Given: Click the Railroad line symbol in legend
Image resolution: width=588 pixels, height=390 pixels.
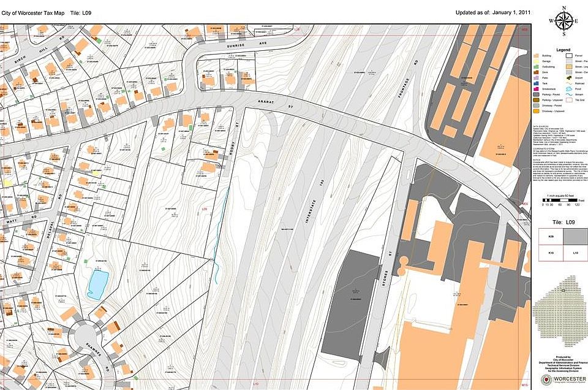Looking at the screenshot, I should (x=569, y=83).
